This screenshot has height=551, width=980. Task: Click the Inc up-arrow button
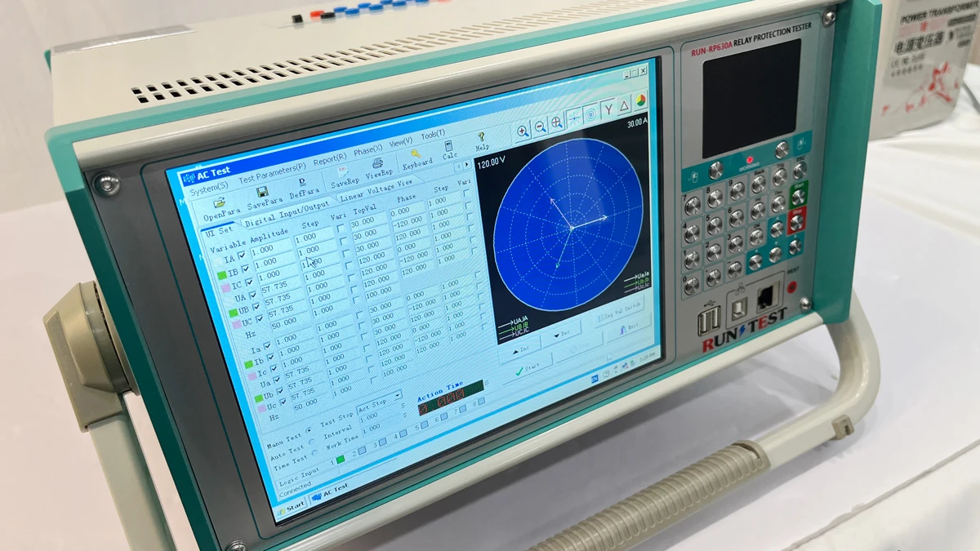point(520,349)
